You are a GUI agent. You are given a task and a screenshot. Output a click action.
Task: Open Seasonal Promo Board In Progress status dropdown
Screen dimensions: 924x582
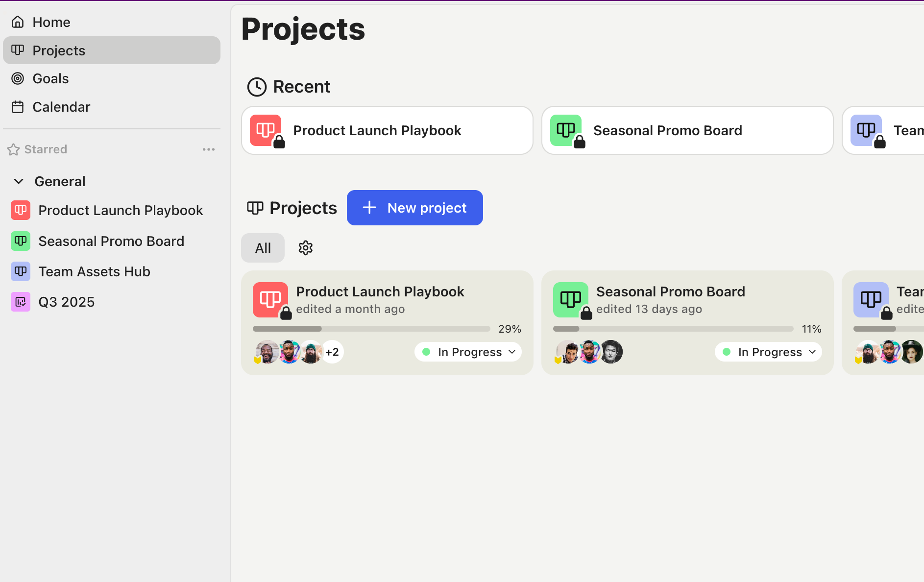(768, 352)
